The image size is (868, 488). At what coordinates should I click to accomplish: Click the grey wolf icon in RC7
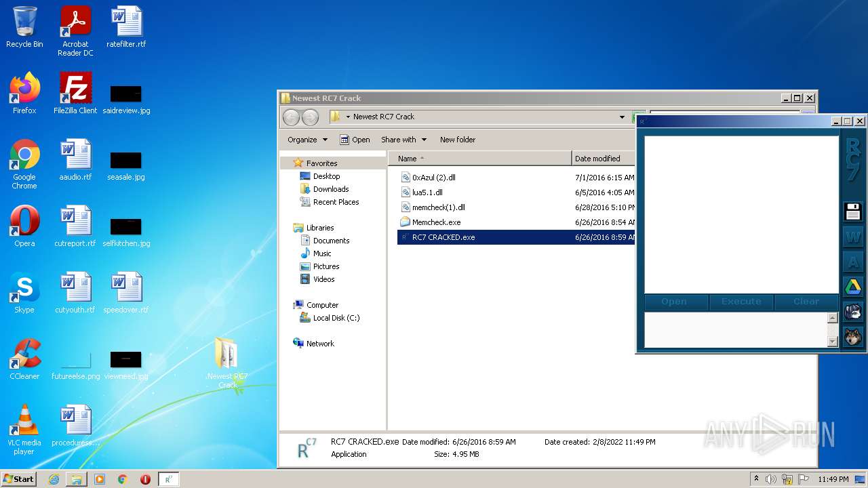852,312
